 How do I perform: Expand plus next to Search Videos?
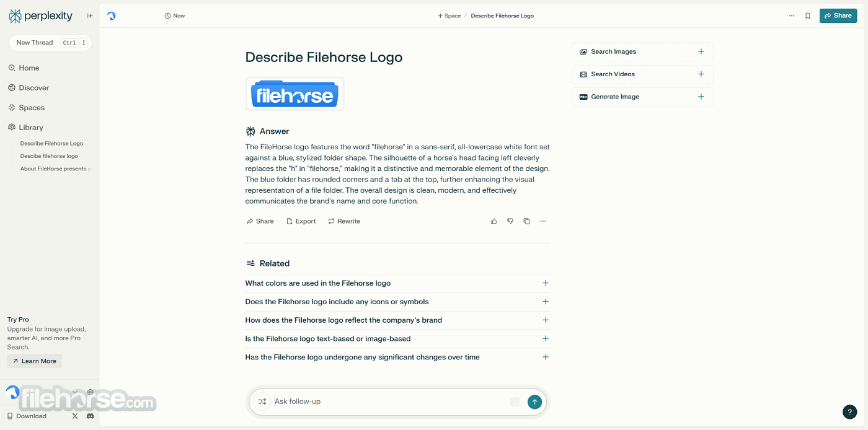pyautogui.click(x=701, y=74)
